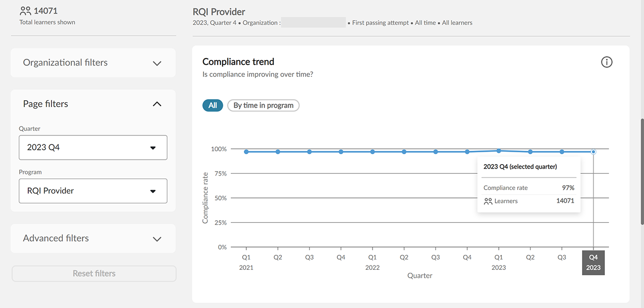The height and width of the screenshot is (308, 644).
Task: Select highlighted Q4 2023 axis label
Action: (x=593, y=262)
